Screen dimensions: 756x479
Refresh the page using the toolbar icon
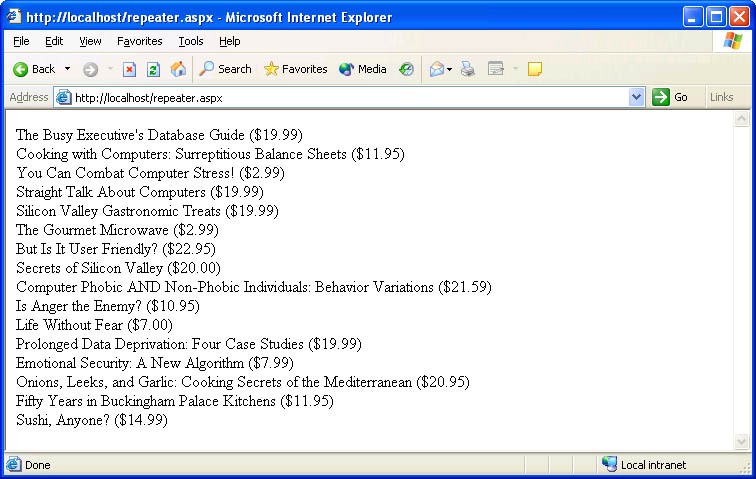coord(153,69)
